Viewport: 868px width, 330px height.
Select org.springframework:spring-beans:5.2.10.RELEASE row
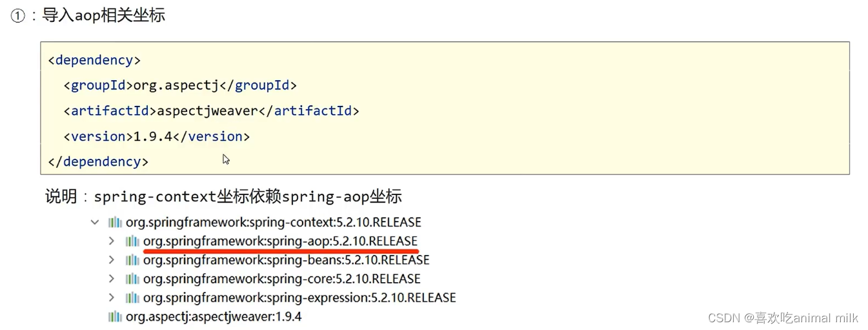click(287, 260)
